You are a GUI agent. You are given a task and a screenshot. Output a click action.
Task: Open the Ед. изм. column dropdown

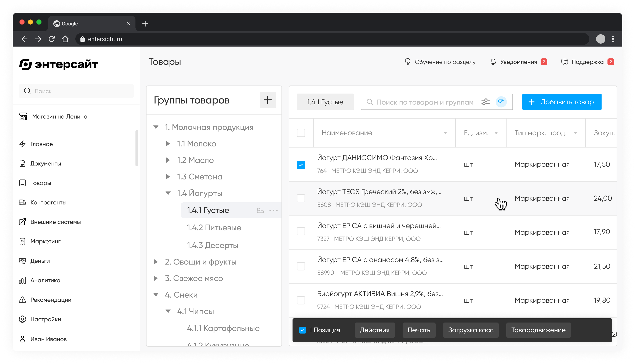coord(496,133)
